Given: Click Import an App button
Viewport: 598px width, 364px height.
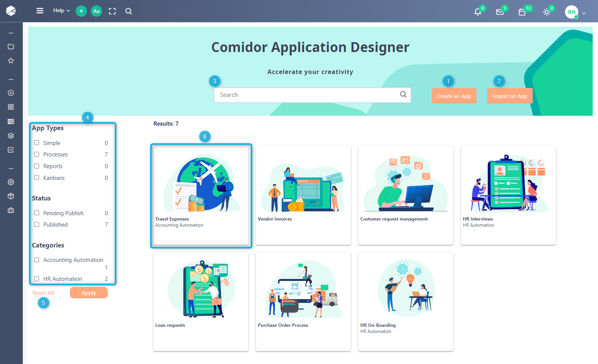Looking at the screenshot, I should point(510,96).
